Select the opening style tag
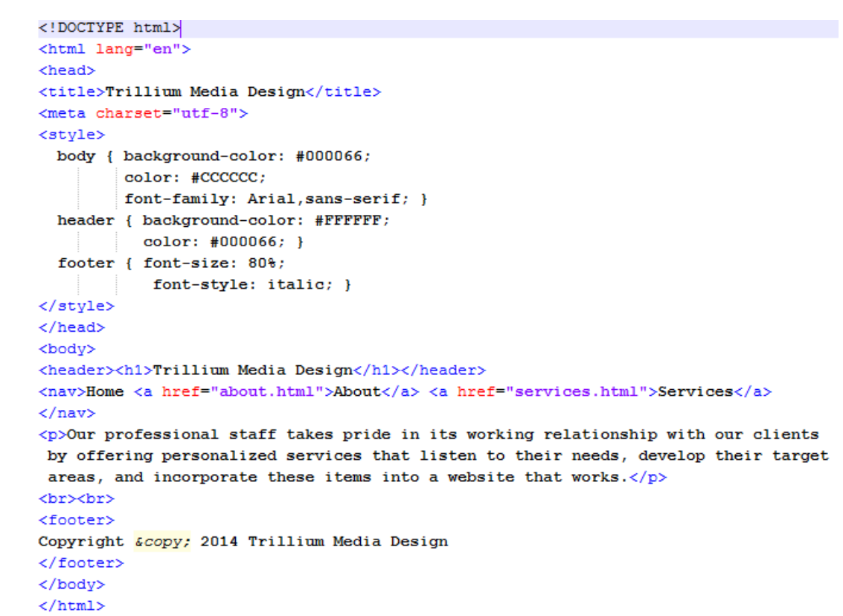 (x=71, y=135)
